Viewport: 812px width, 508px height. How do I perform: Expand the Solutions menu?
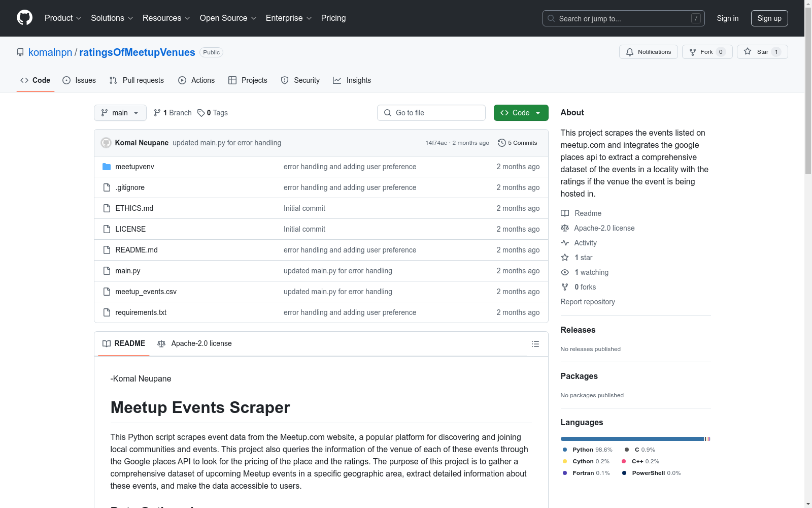tap(112, 18)
